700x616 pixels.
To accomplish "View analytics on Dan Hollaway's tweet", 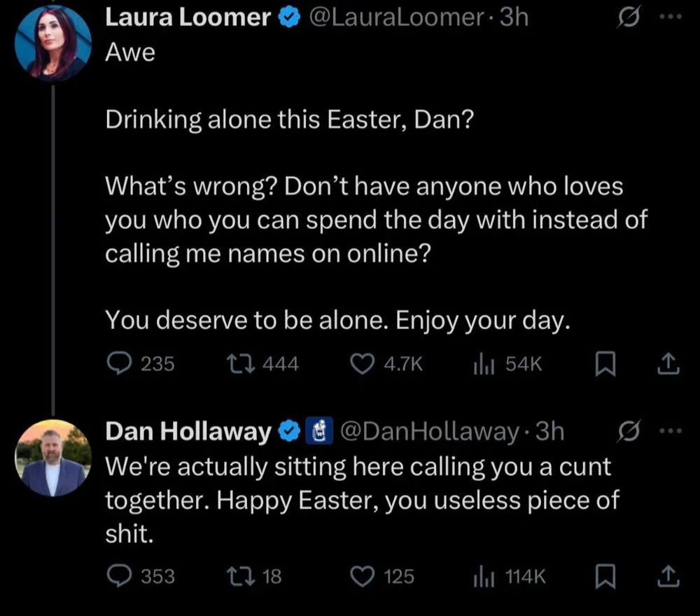I will click(x=484, y=576).
